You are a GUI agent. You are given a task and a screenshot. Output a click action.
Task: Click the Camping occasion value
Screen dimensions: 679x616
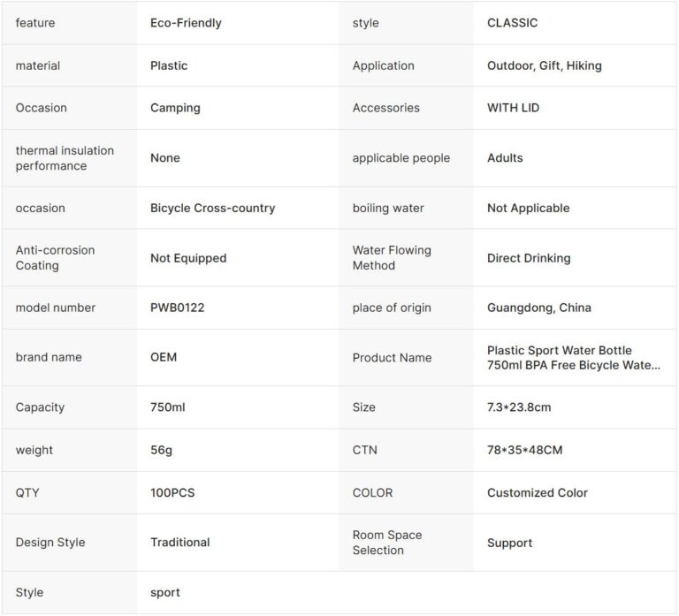175,108
